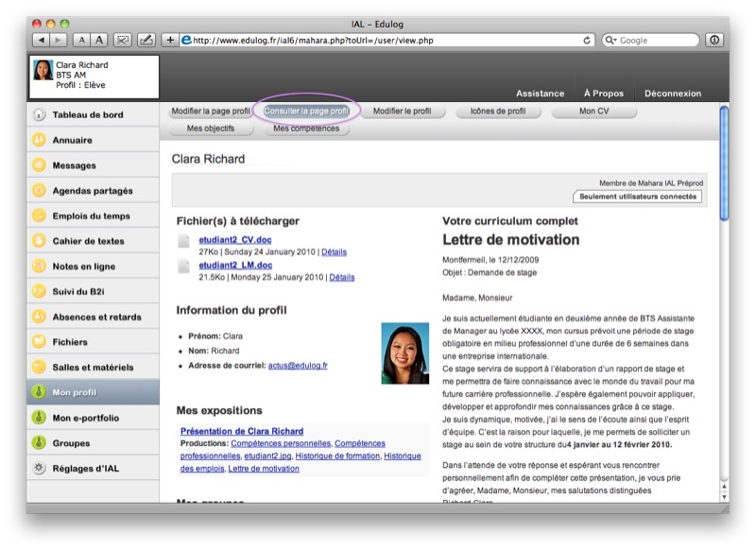
Task: Click the Réglages d'IAL gear icon
Action: click(39, 468)
